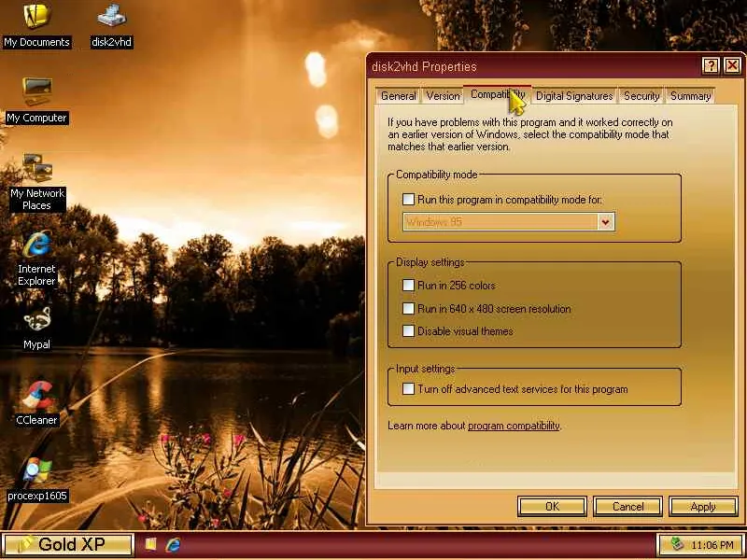Select the Compatibility tab
The image size is (747, 560).
pos(498,94)
